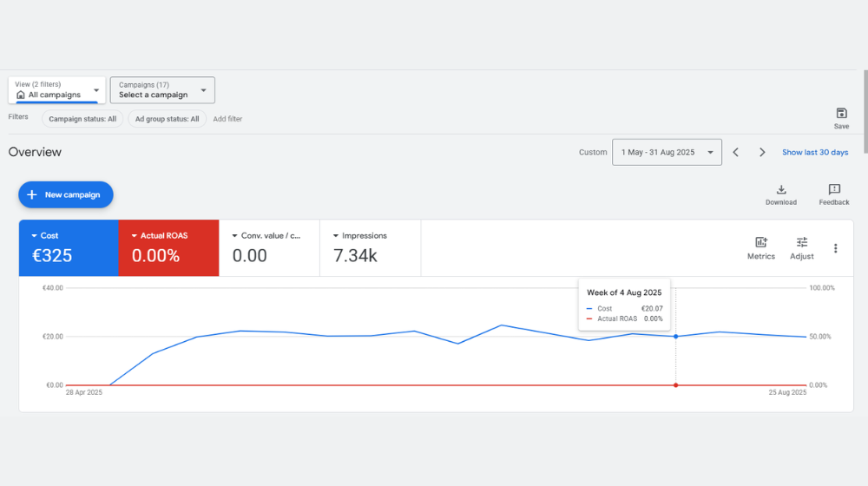The width and height of the screenshot is (868, 486).
Task: Open the Feedback dialog
Action: [x=833, y=195]
